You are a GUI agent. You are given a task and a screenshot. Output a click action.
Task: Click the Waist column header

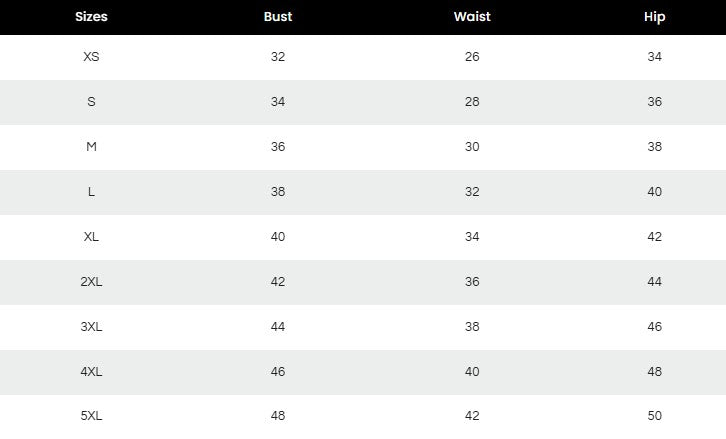[x=472, y=17]
